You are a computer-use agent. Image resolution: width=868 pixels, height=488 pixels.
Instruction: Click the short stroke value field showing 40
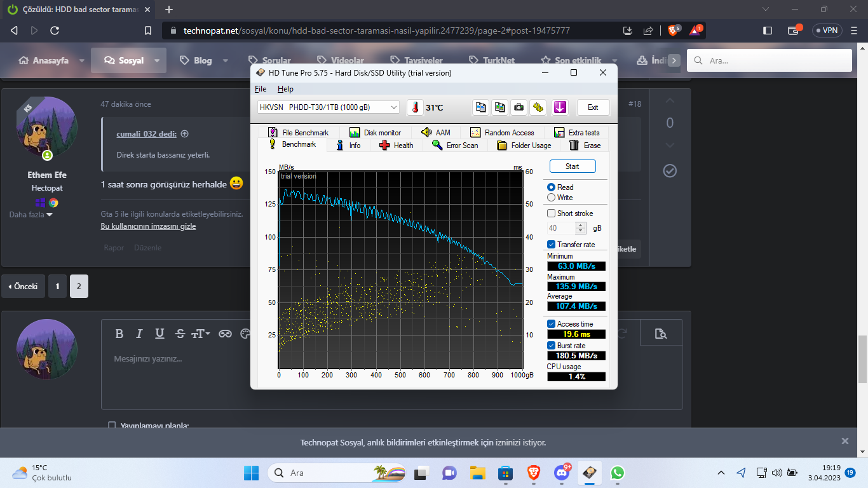click(561, 228)
